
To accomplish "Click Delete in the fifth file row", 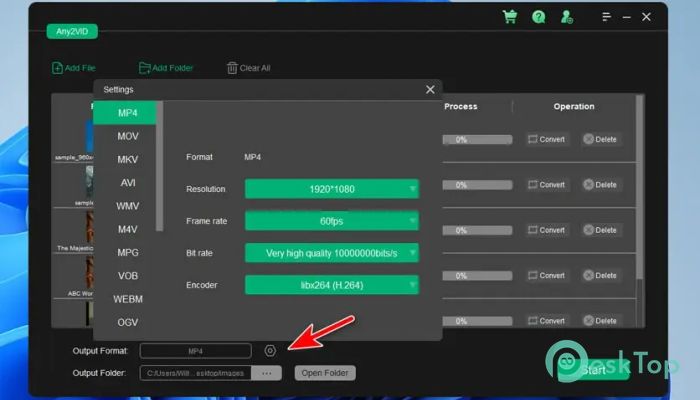I will point(600,321).
